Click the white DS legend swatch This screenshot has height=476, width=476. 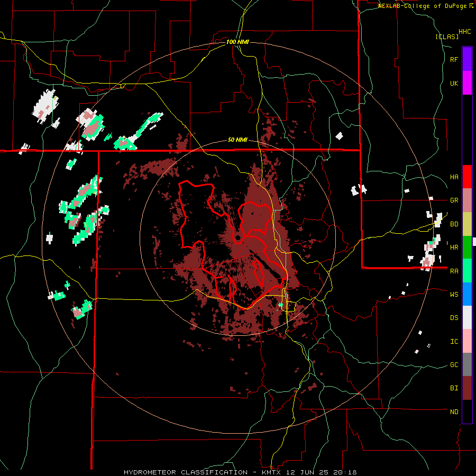click(x=467, y=317)
